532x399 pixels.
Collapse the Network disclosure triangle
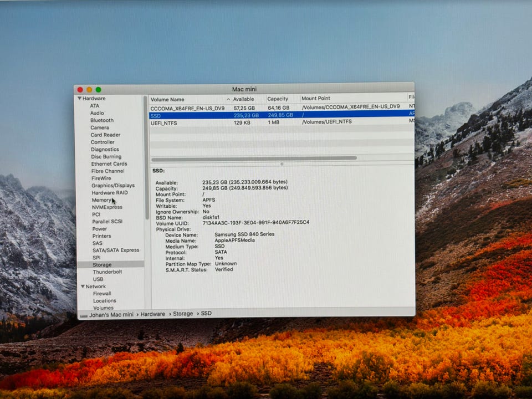(x=83, y=287)
